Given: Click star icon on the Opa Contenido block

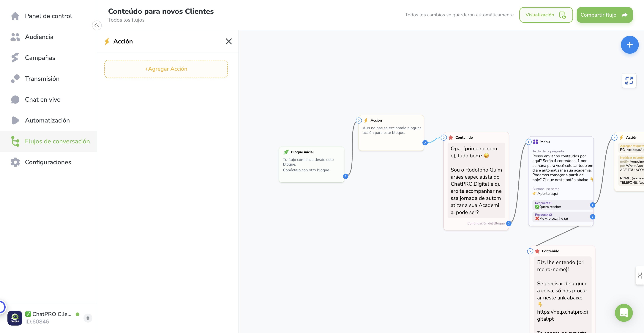Looking at the screenshot, I should point(451,137).
